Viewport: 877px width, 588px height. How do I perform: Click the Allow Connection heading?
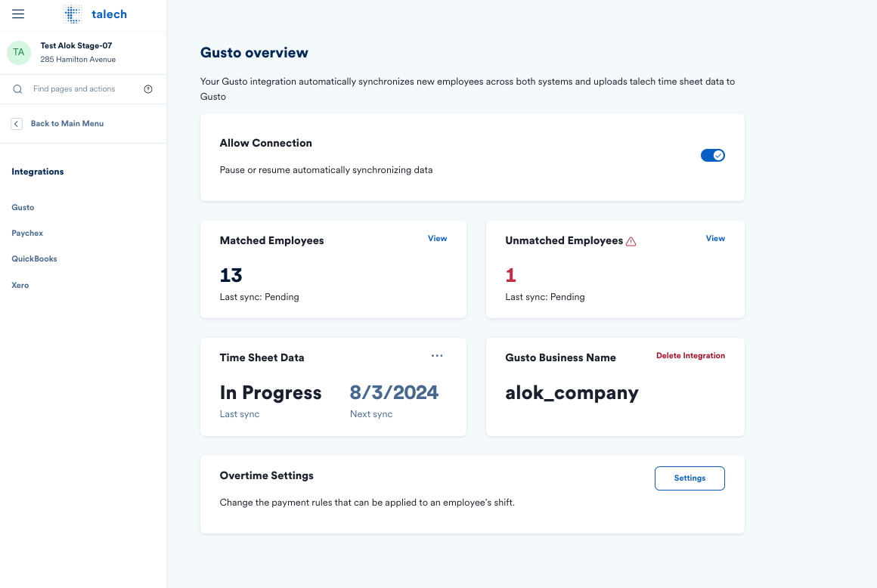(265, 143)
